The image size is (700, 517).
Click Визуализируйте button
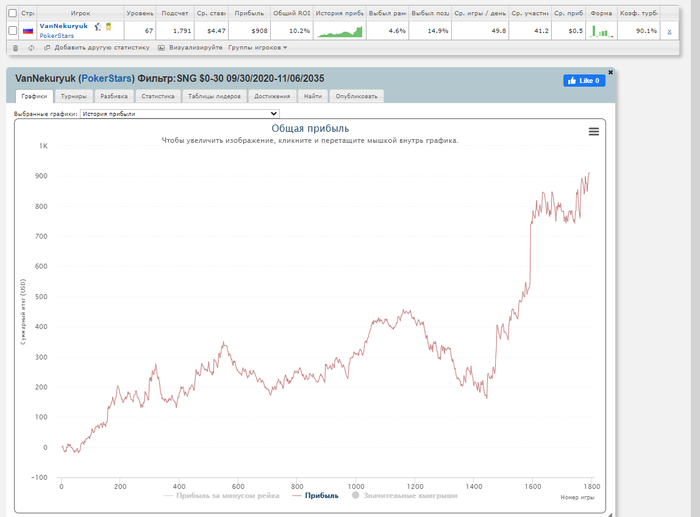(196, 47)
